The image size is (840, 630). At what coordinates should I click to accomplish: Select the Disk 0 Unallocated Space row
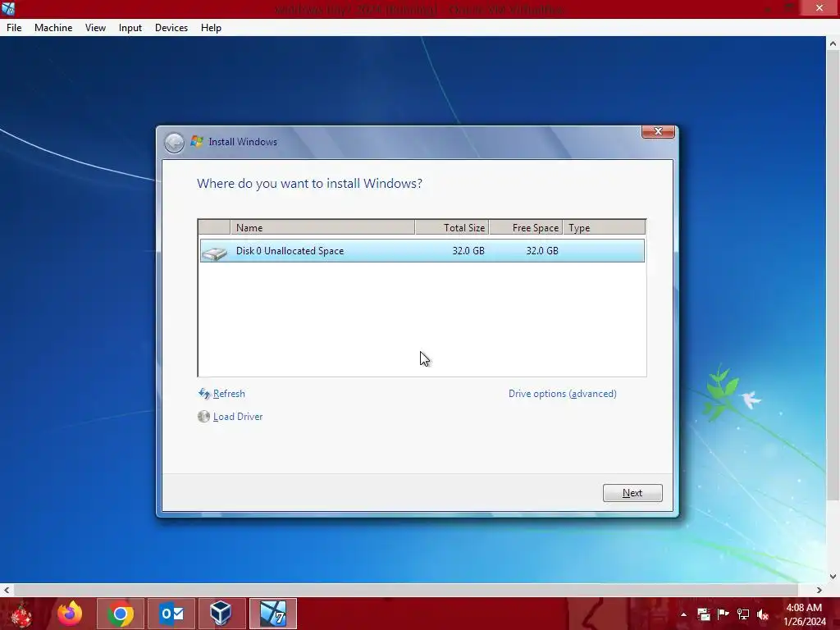422,251
